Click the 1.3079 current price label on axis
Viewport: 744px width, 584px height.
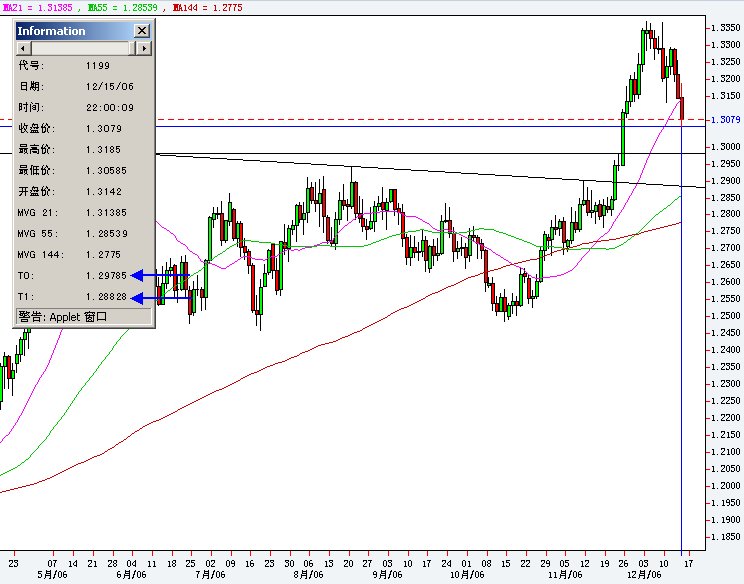pyautogui.click(x=725, y=120)
